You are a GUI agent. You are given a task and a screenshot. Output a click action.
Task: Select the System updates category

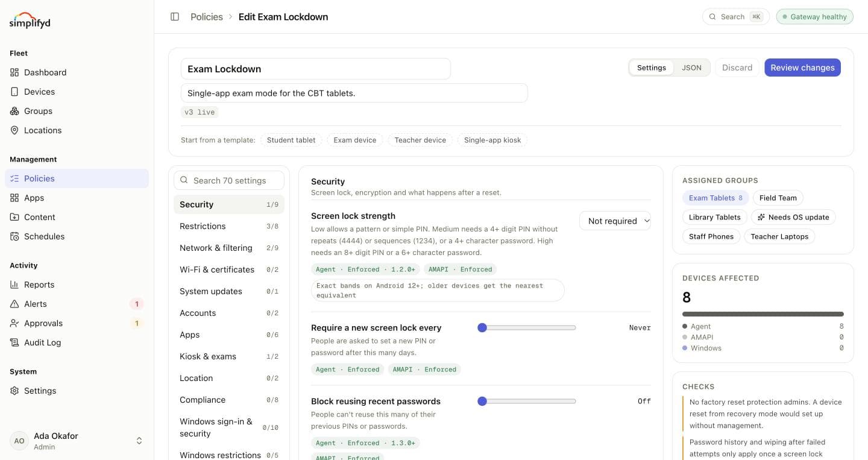click(x=229, y=291)
